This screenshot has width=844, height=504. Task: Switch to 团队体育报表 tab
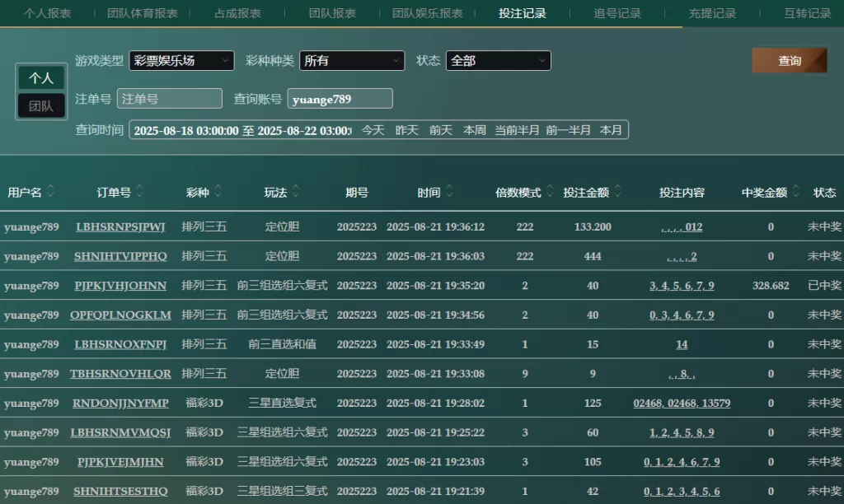coord(142,13)
